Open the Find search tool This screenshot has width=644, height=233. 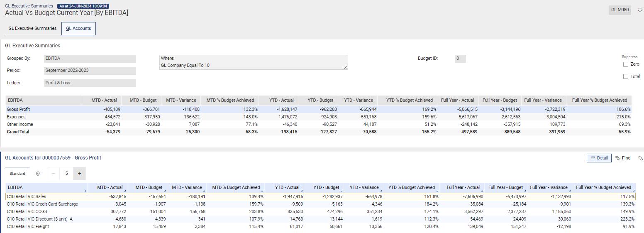pos(623,158)
